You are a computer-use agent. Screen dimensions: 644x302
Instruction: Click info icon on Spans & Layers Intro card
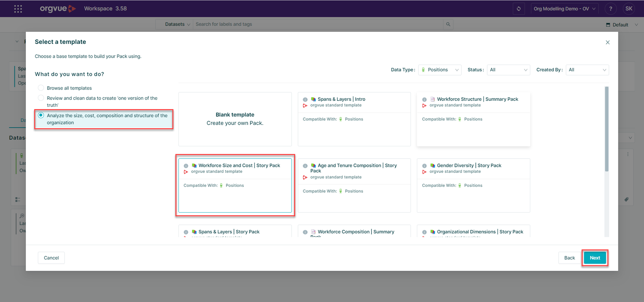point(305,99)
